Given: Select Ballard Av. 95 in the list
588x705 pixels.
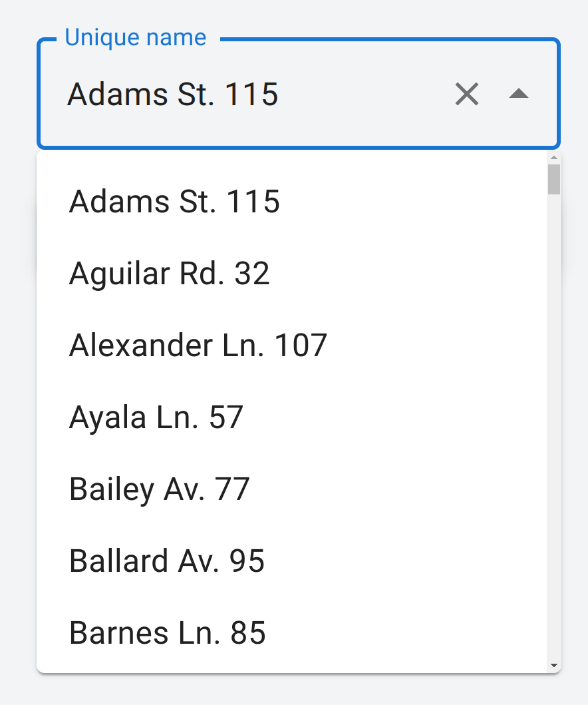Looking at the screenshot, I should point(167,561).
